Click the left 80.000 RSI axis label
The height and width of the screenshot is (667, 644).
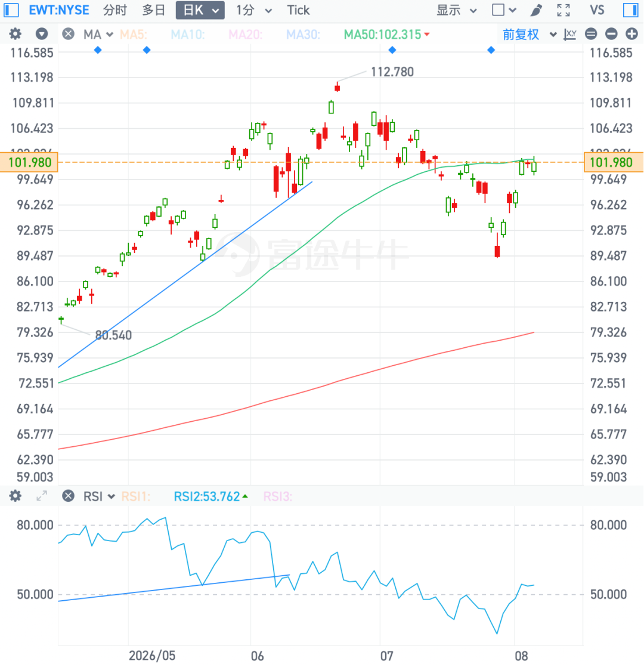click(35, 524)
